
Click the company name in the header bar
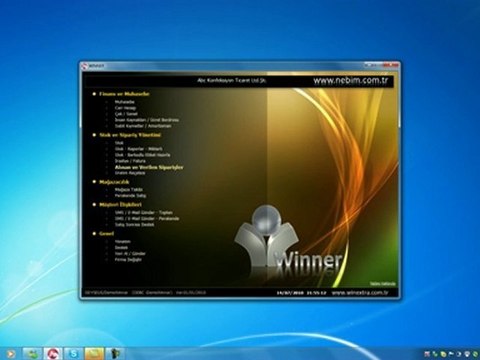point(232,80)
